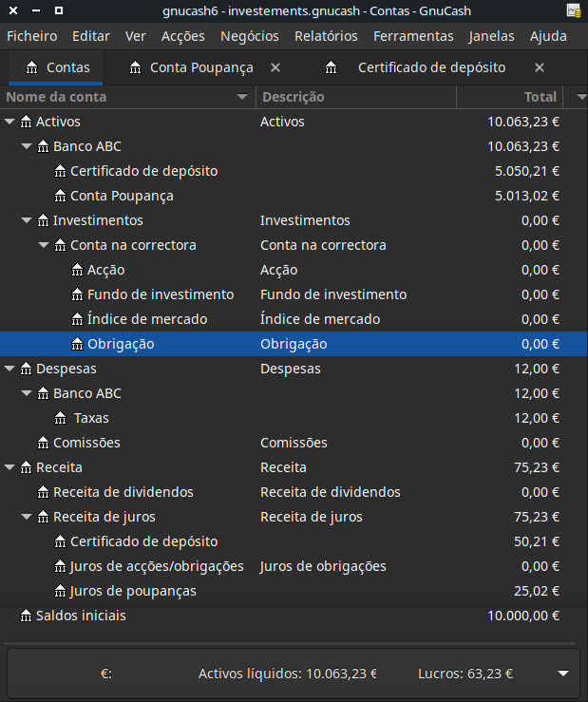This screenshot has height=702, width=588.
Task: Open the summary bar dropdown arrow
Action: (563, 674)
